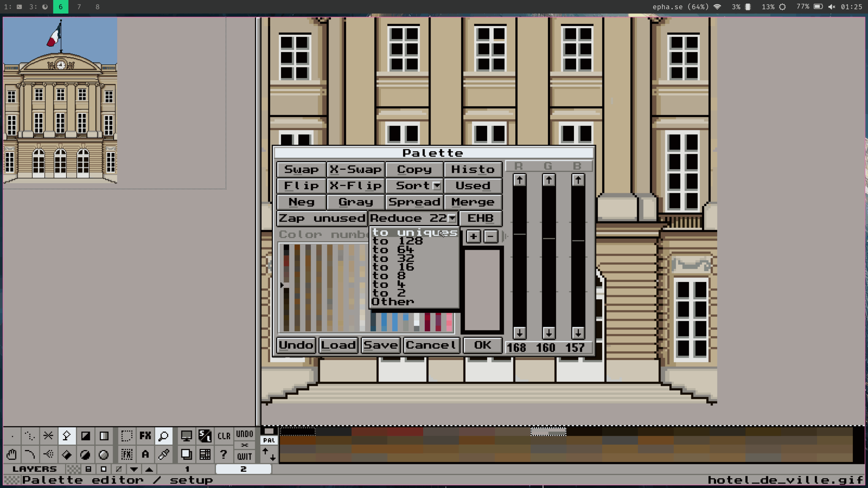Click the palette scroll arrows icon
The image size is (868, 488).
pos(269,454)
